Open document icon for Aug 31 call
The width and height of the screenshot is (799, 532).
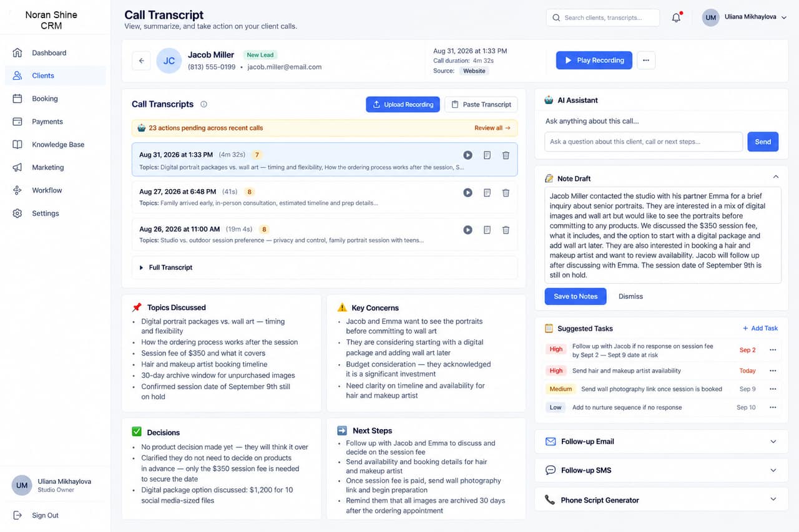(487, 155)
